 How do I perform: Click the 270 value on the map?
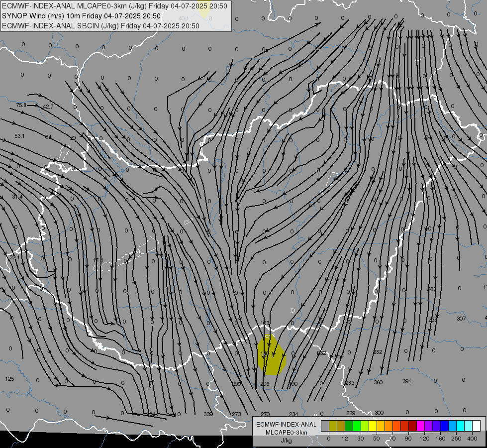coord(265,414)
